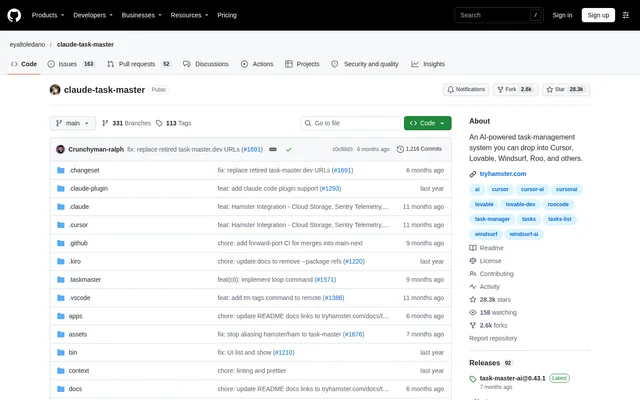The width and height of the screenshot is (640, 400).
Task: Open the Security and quality tab
Action: pos(364,64)
